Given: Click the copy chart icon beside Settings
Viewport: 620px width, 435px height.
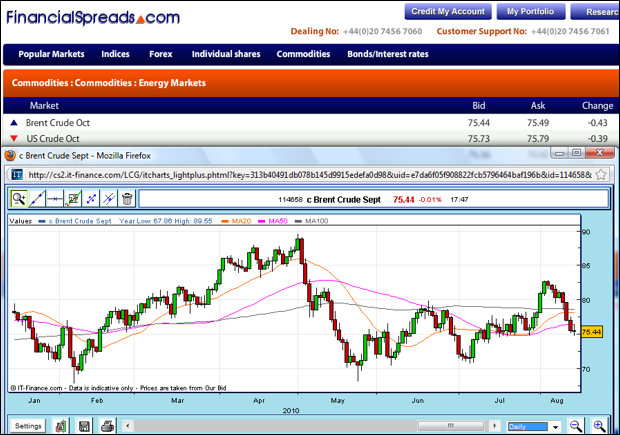Looking at the screenshot, I should [x=61, y=426].
